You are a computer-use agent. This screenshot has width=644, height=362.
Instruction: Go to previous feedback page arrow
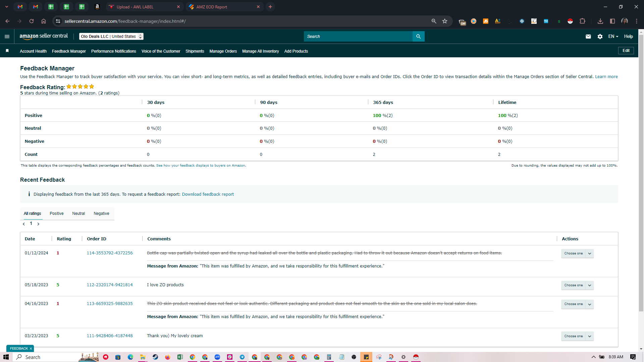[x=24, y=224]
